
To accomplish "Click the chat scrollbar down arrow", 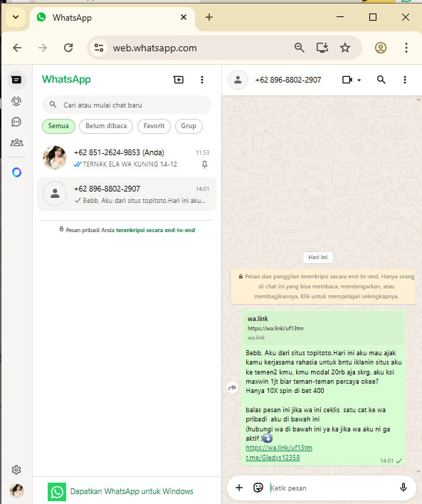I will (418, 471).
